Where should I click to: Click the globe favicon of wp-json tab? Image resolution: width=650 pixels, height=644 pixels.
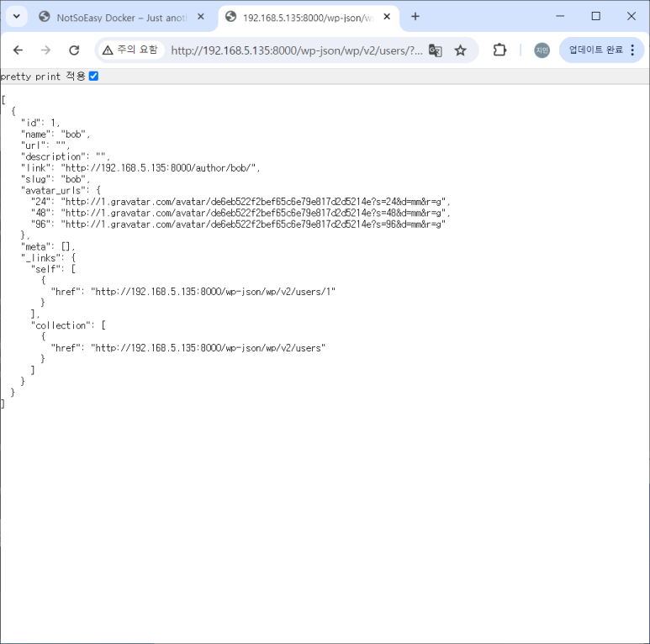[x=230, y=17]
